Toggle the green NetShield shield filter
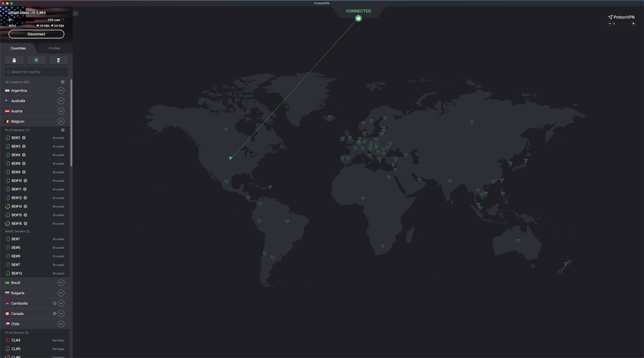Image resolution: width=644 pixels, height=358 pixels. (x=36, y=60)
